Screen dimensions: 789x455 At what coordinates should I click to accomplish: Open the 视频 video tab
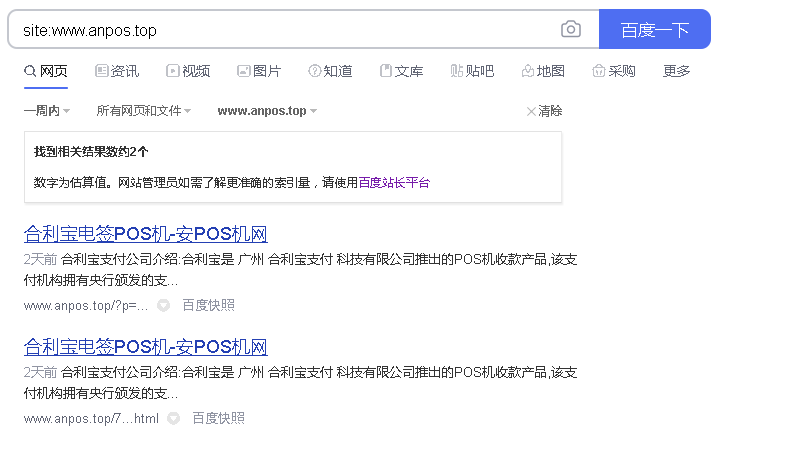click(x=188, y=71)
